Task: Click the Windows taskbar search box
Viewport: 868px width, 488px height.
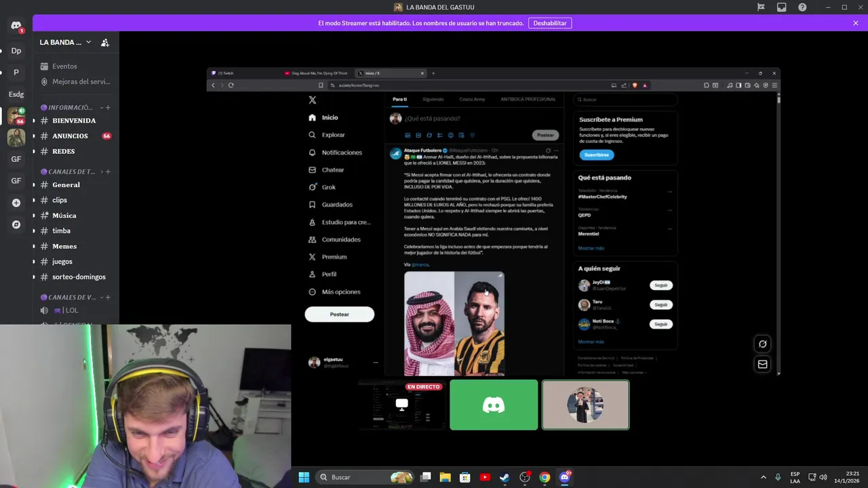Action: tap(365, 477)
